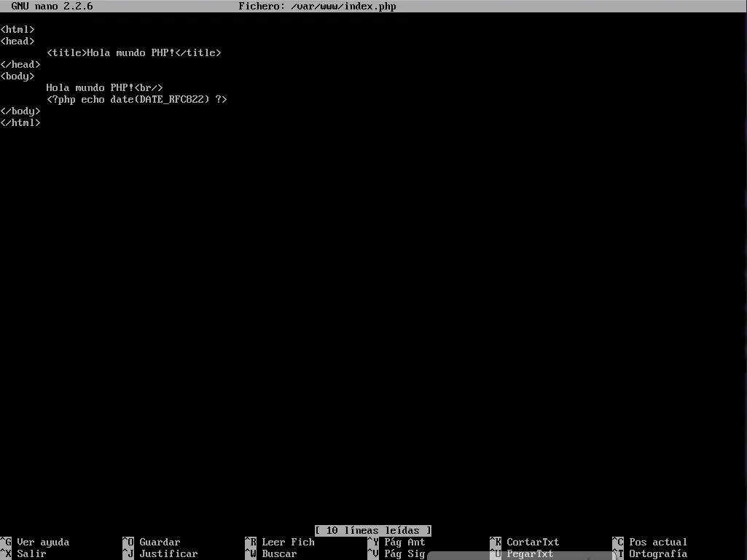Screen dimensions: 747x560
Task: Place cursor on the opening <html> line
Action: (x=17, y=30)
